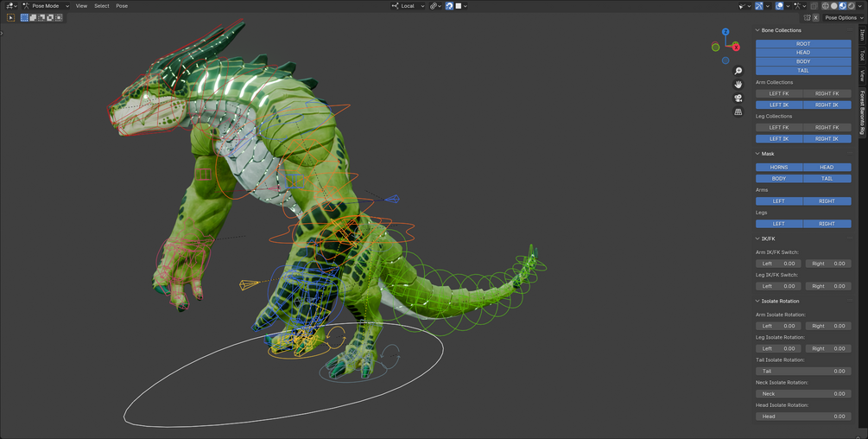Toggle TAIL bone collection
Viewport: 868px width, 439px height.
803,70
